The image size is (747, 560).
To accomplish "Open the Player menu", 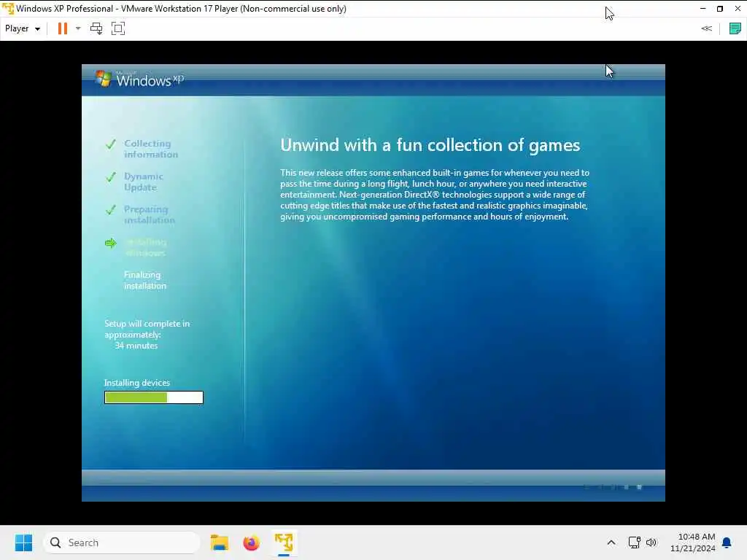I will coord(23,28).
